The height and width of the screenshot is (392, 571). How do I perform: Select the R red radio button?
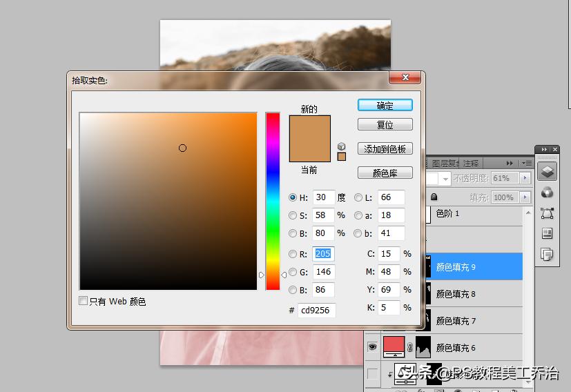pos(293,254)
